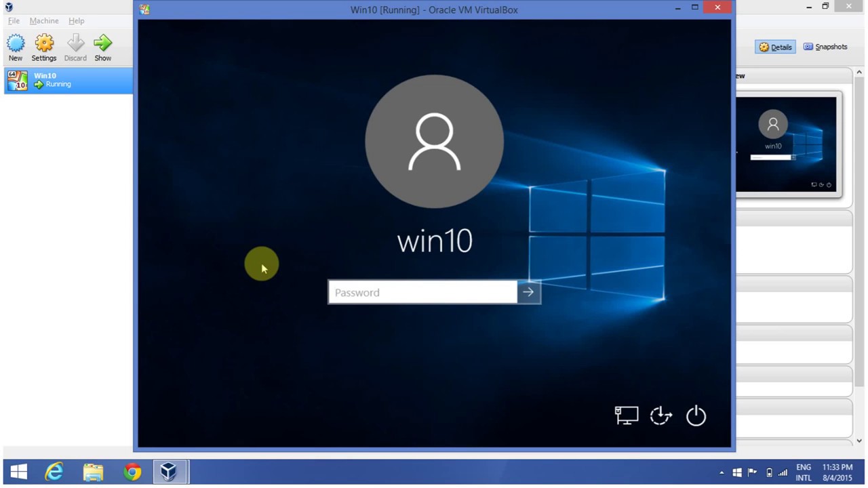Open the Ease of Access icon
The height and width of the screenshot is (488, 868).
click(660, 415)
